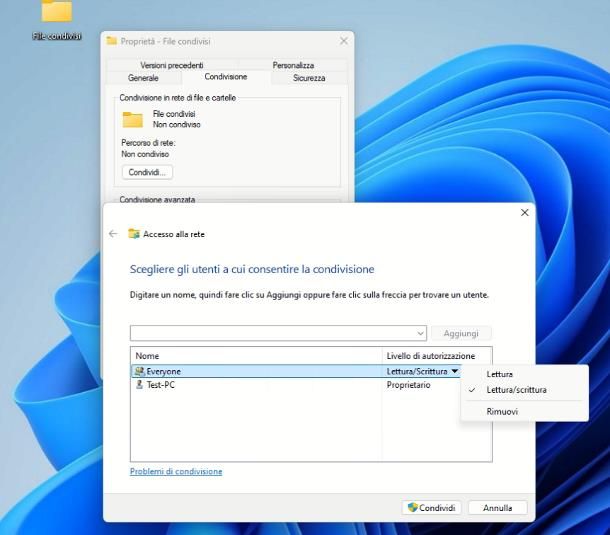The height and width of the screenshot is (535, 610).
Task: Click the Livello di autorizzazione column header
Action: click(437, 356)
